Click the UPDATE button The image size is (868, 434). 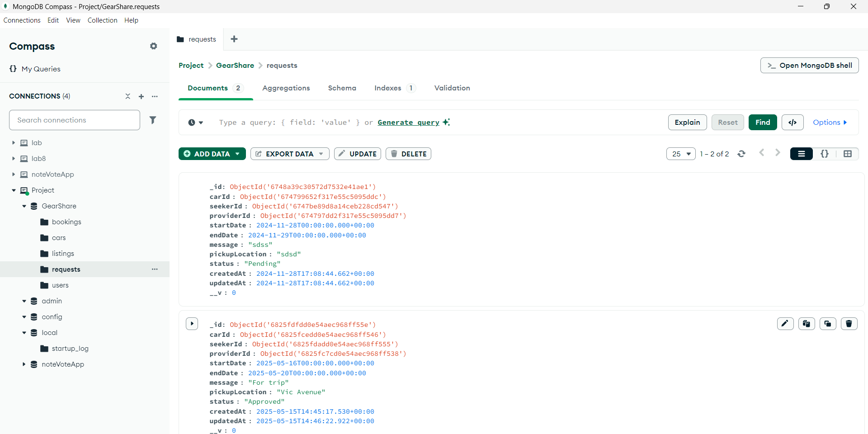358,154
